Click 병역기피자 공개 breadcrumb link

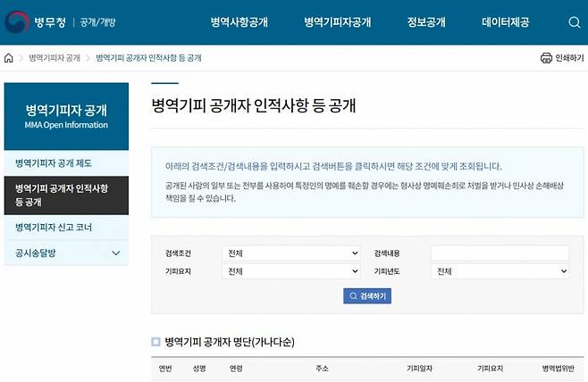click(53, 58)
